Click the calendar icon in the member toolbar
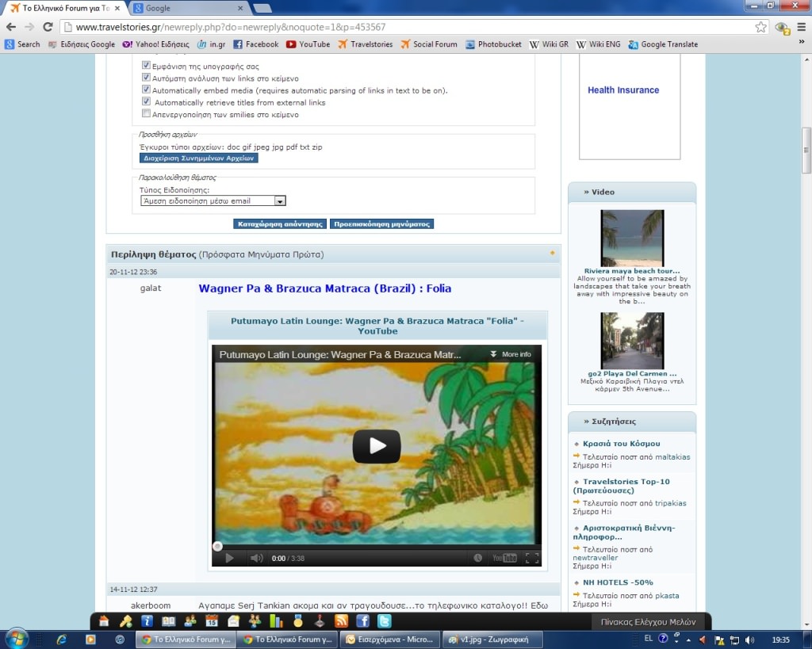812x649 pixels. (x=211, y=621)
